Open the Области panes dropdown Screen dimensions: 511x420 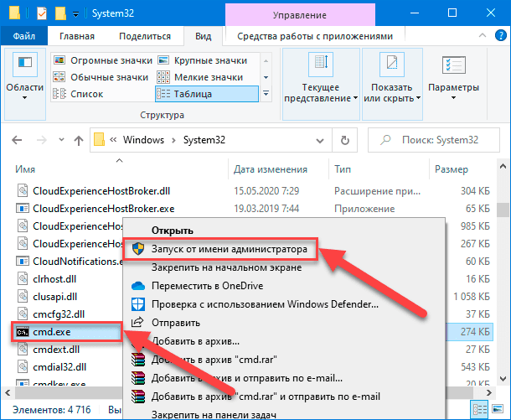pos(25,84)
